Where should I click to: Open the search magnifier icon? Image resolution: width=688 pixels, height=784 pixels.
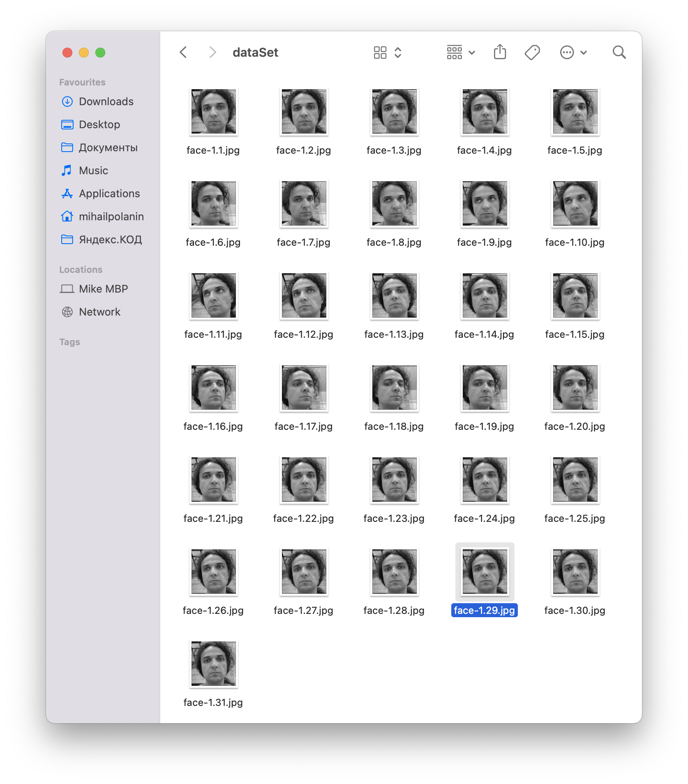click(619, 52)
